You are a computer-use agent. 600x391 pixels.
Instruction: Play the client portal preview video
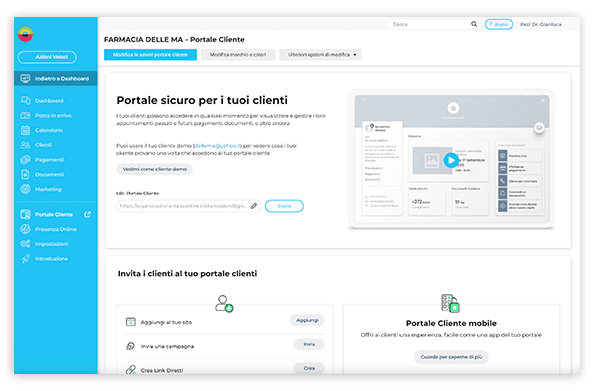[x=451, y=160]
